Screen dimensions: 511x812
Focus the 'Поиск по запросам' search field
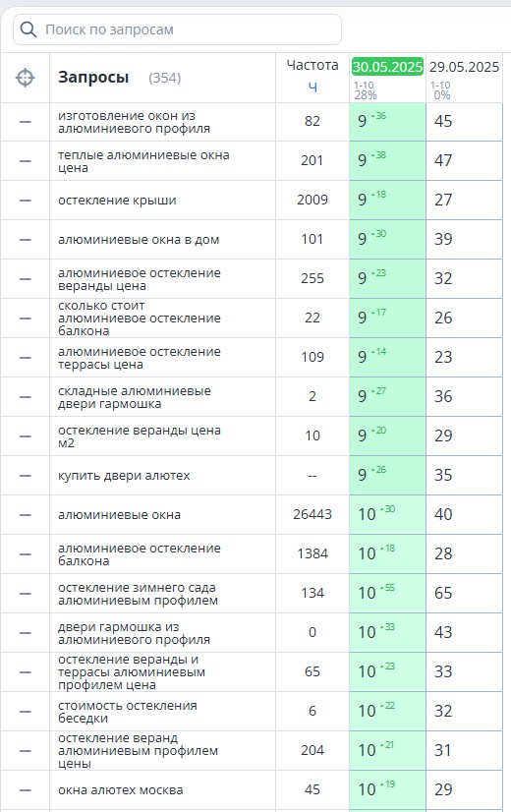click(x=177, y=29)
